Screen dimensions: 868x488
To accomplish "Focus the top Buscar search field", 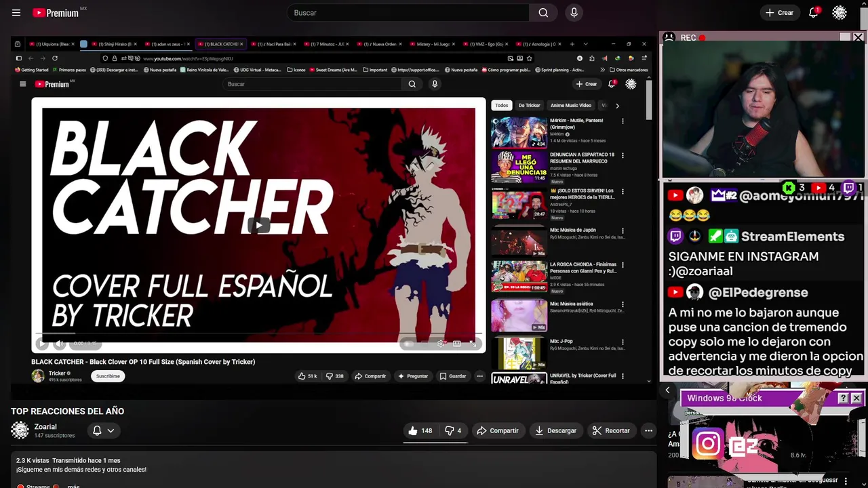I will click(x=408, y=13).
